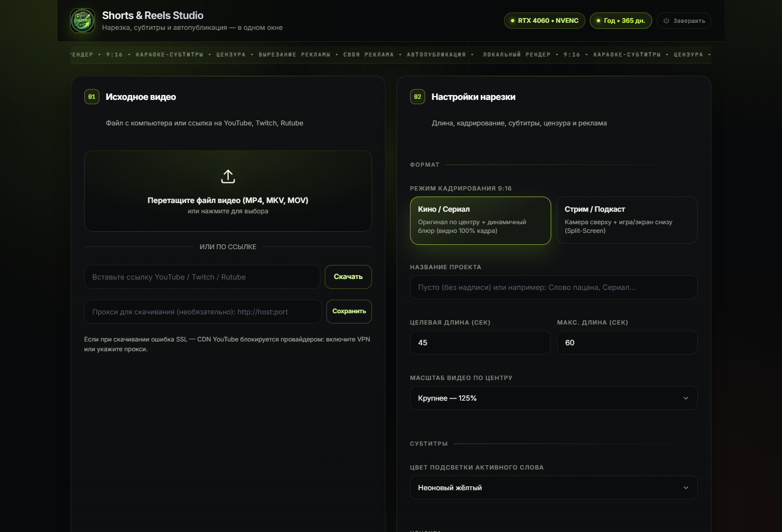Screen dimensions: 782x532
Task: Click the power icon in Завершить button
Action: point(666,21)
